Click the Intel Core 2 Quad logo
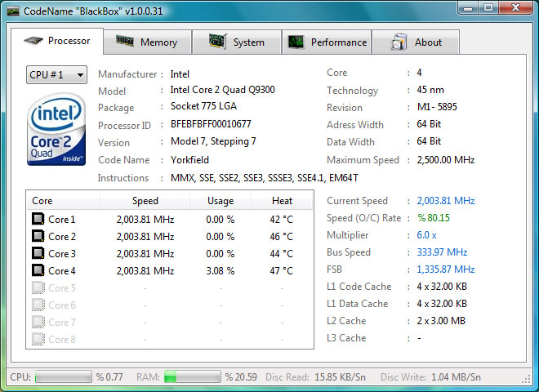This screenshot has height=392, width=539. (56, 129)
